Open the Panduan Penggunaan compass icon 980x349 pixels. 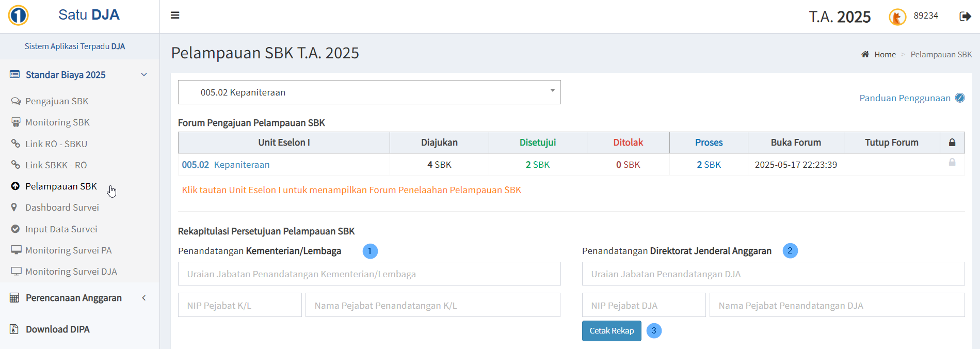(x=960, y=98)
